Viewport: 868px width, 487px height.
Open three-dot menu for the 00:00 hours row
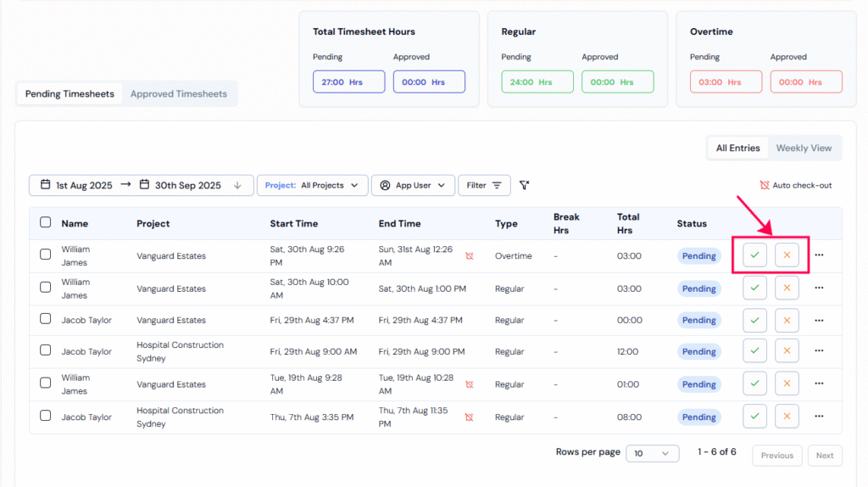(819, 321)
